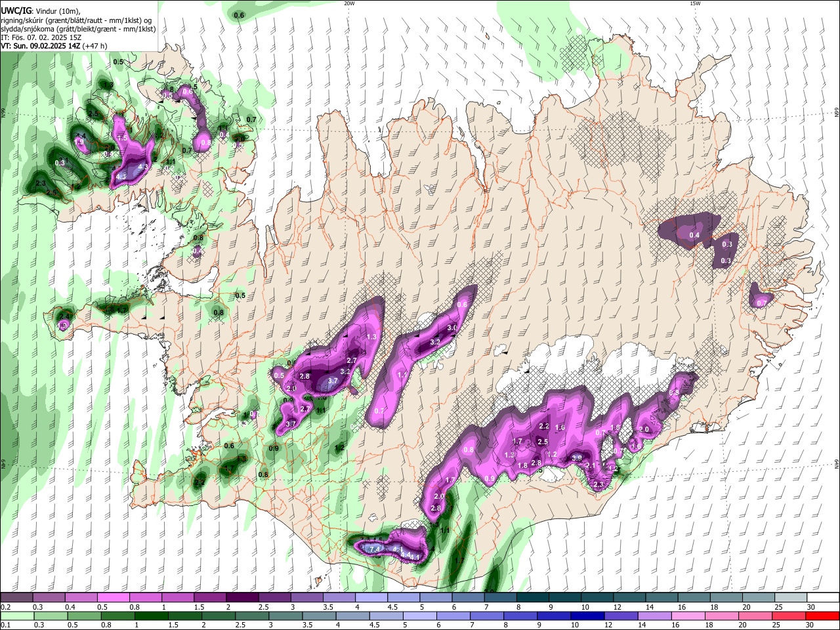Click the UWC/IG title text

tap(15, 12)
